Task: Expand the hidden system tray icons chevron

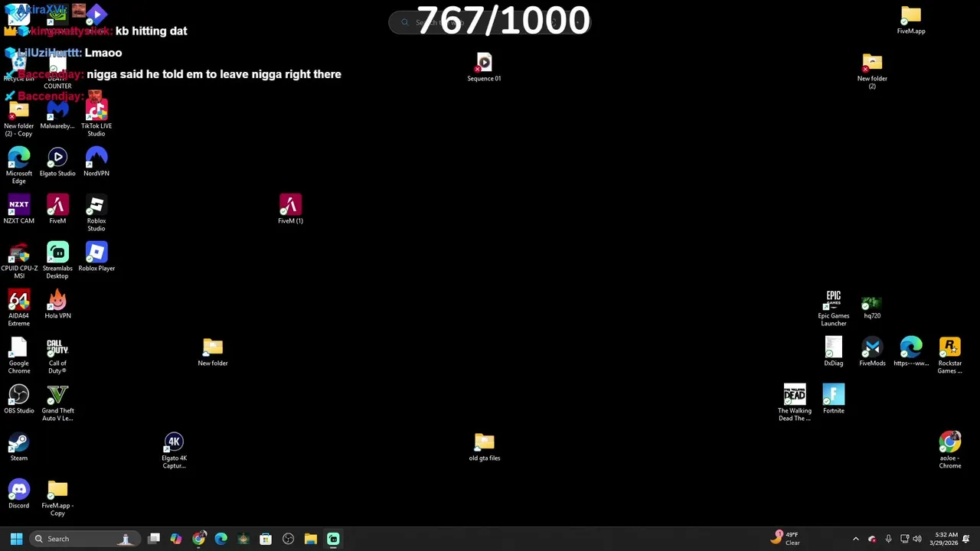Action: 855,539
